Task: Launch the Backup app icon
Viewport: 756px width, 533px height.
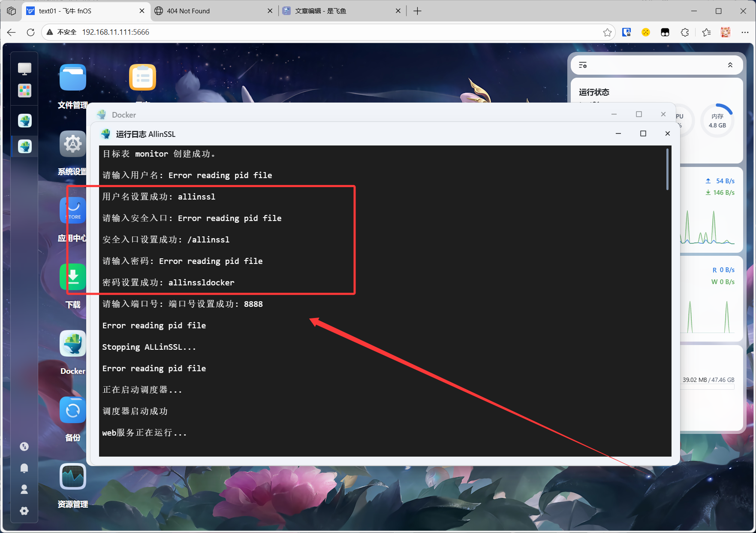Action: 72,410
